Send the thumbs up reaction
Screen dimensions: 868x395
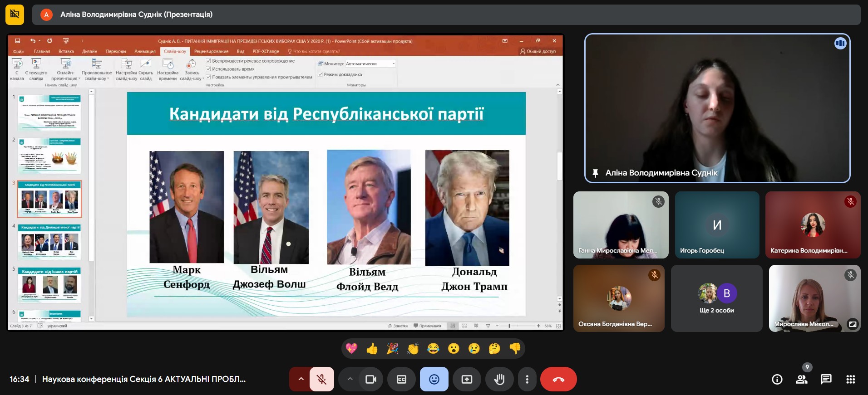coord(372,348)
